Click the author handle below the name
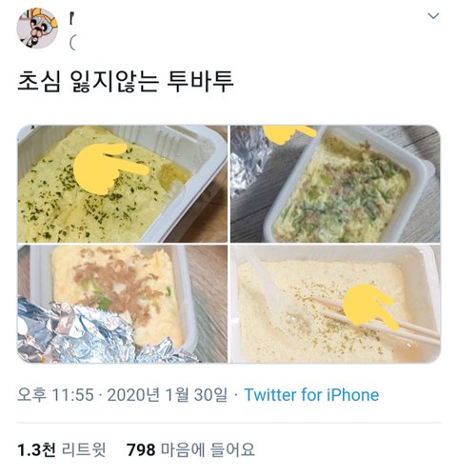 [72, 43]
